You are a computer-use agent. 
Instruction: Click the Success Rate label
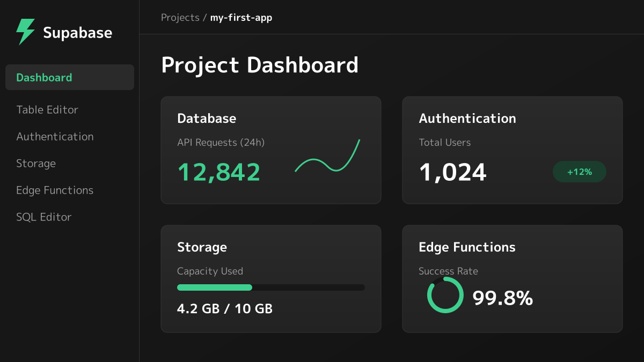tap(448, 271)
